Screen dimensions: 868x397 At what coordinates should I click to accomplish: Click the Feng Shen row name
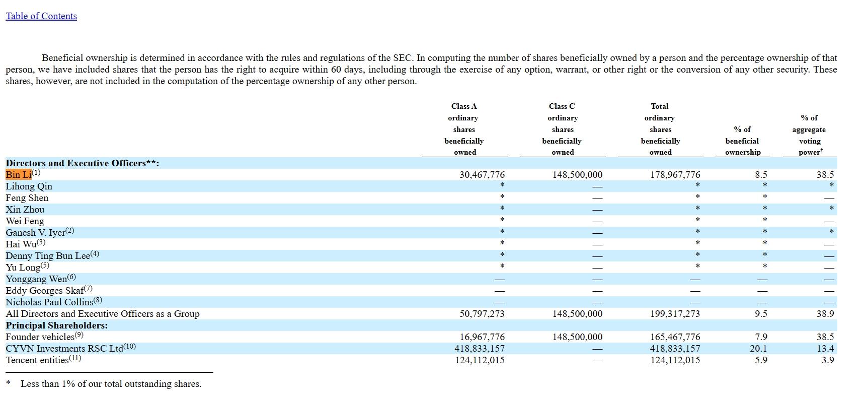27,198
